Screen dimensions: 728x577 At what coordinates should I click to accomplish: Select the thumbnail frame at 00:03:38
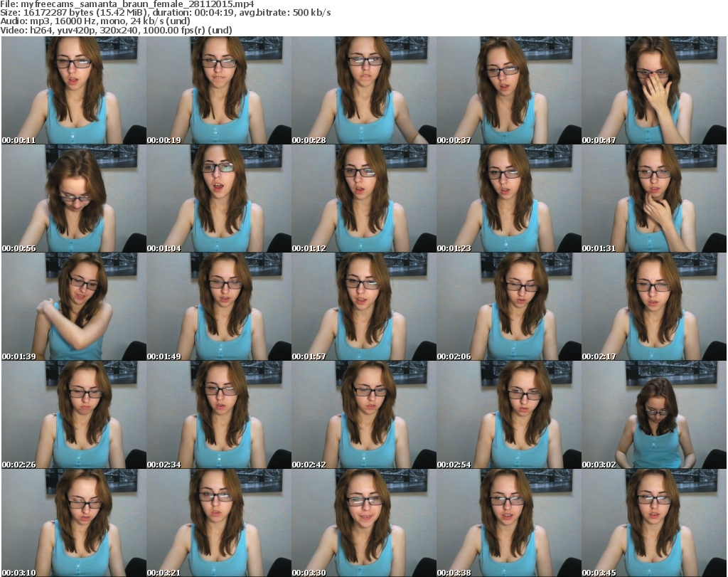(x=509, y=523)
